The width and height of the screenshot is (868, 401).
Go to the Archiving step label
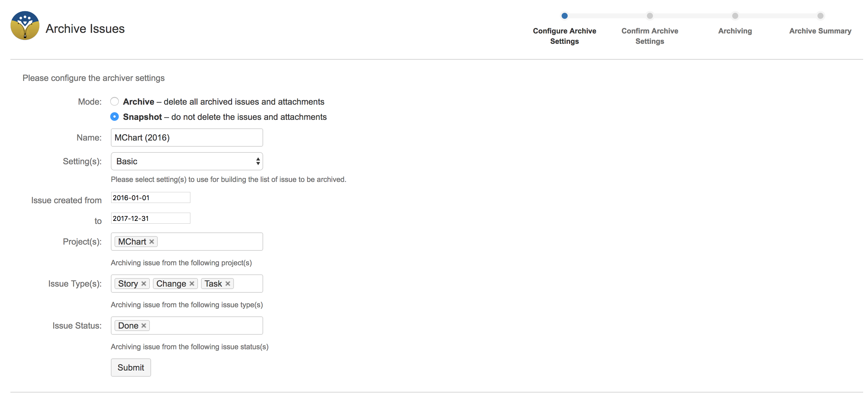735,31
